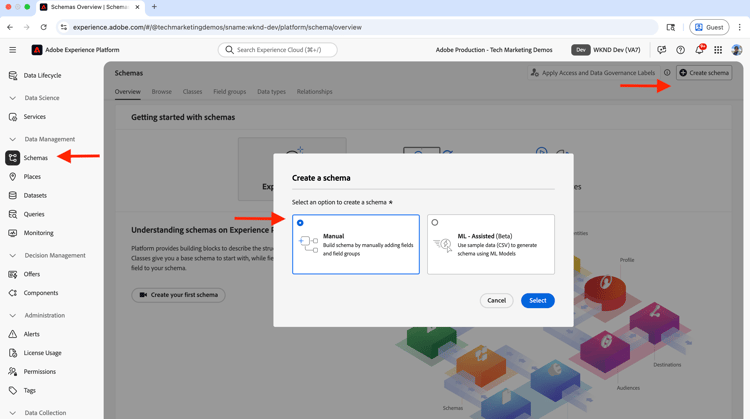
Task: Open a new browser tab
Action: pos(154,7)
